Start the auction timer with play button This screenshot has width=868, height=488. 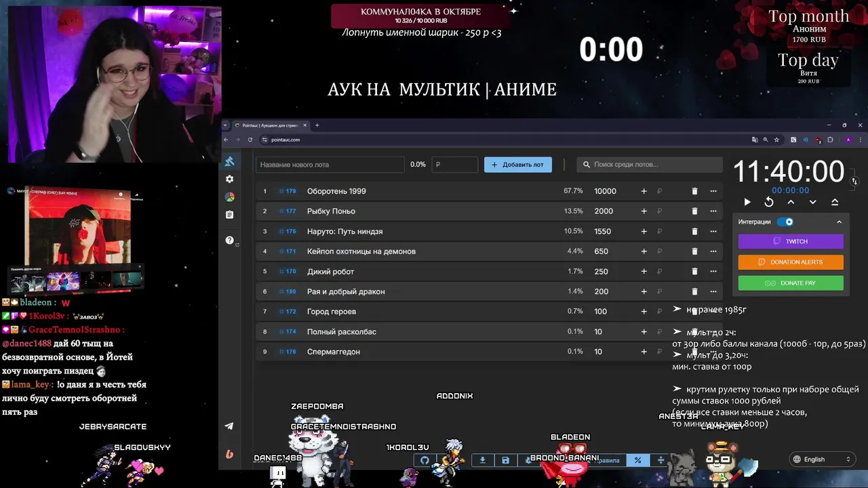click(747, 202)
